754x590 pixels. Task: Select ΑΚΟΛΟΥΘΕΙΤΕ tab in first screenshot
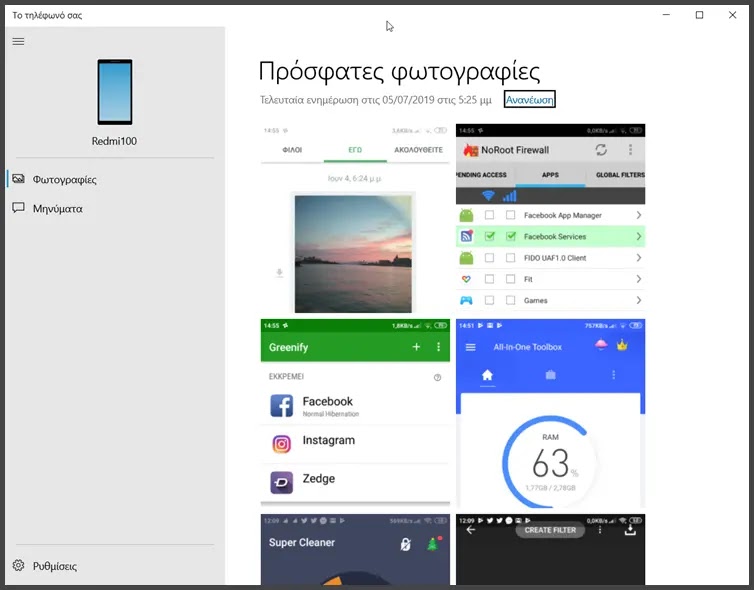pos(418,150)
